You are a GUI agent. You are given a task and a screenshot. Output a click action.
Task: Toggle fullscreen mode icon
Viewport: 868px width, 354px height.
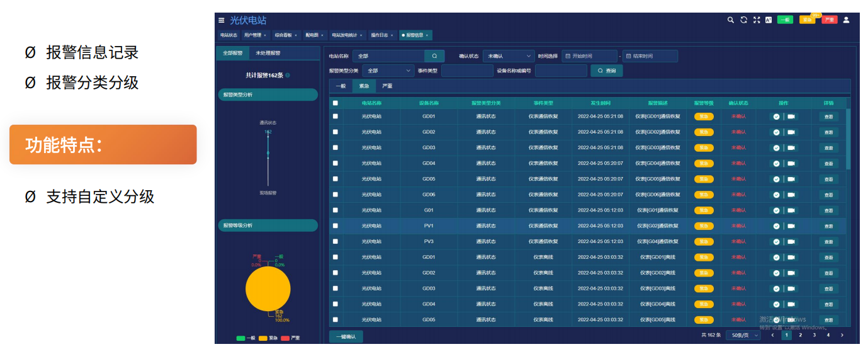756,20
